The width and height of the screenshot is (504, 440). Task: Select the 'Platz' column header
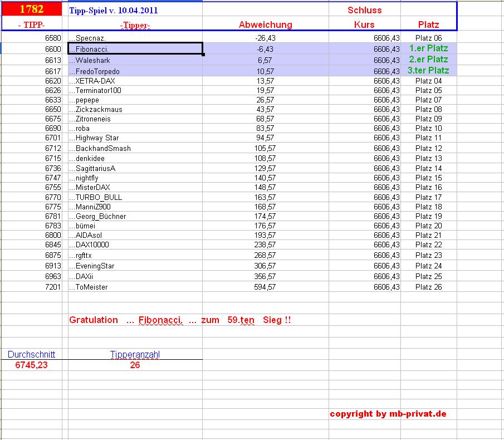point(428,25)
